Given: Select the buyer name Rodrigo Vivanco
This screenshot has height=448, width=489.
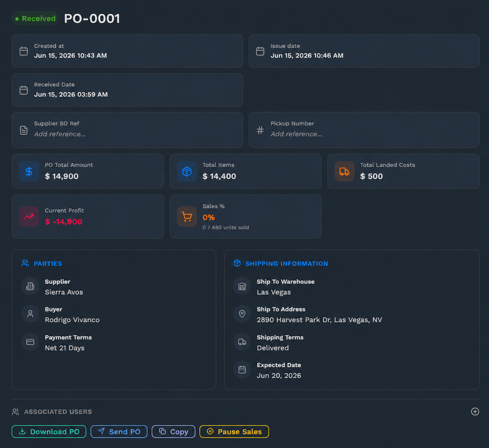Looking at the screenshot, I should (72, 320).
